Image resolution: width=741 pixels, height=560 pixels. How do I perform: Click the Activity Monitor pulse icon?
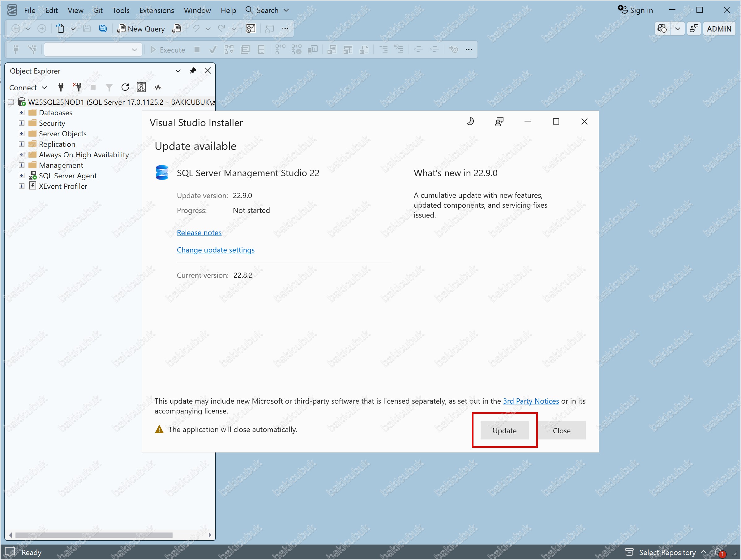[157, 87]
